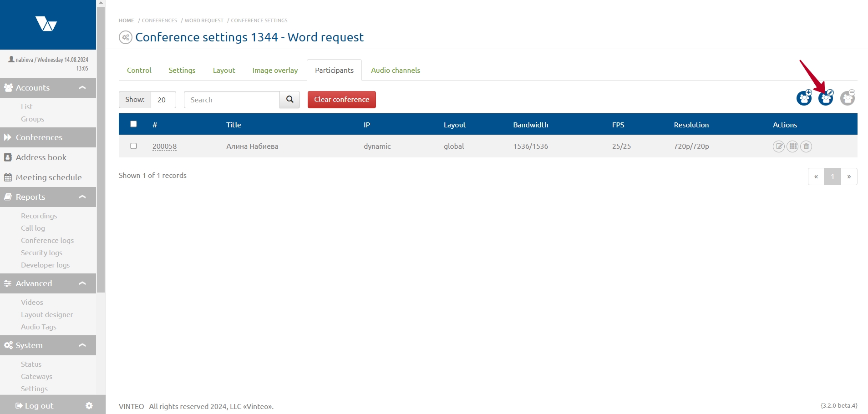The image size is (868, 414).
Task: Click the "25/25" FPS cell
Action: [x=622, y=146]
